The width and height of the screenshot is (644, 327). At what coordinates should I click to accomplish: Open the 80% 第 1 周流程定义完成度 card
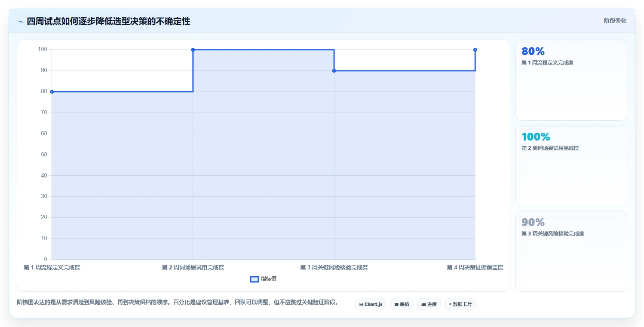coord(571,80)
